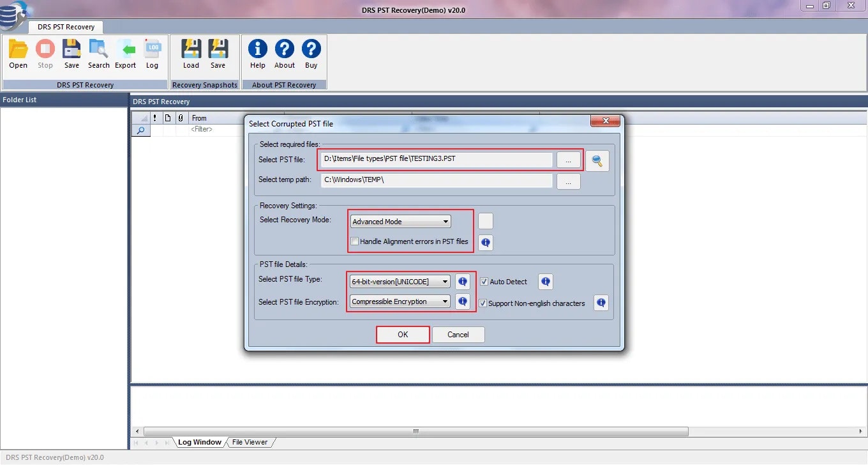Select the DRS PST Recovery ribbon tab

(x=66, y=27)
